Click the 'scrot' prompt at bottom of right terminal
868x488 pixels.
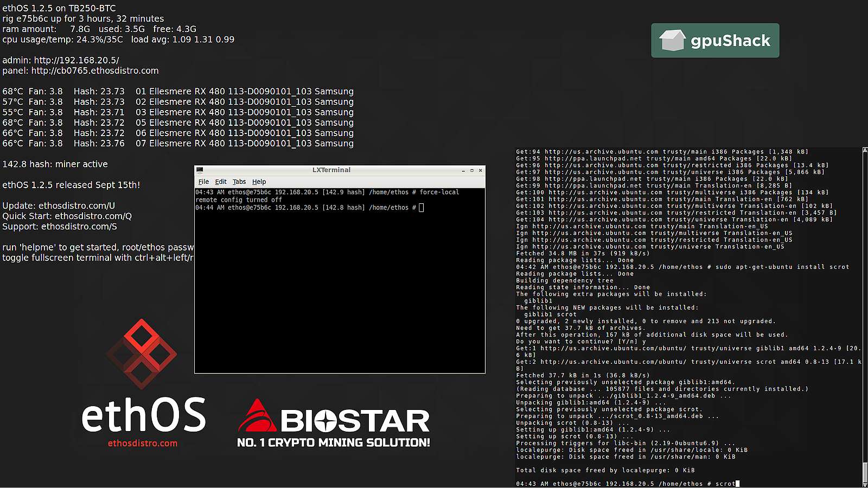(x=725, y=484)
